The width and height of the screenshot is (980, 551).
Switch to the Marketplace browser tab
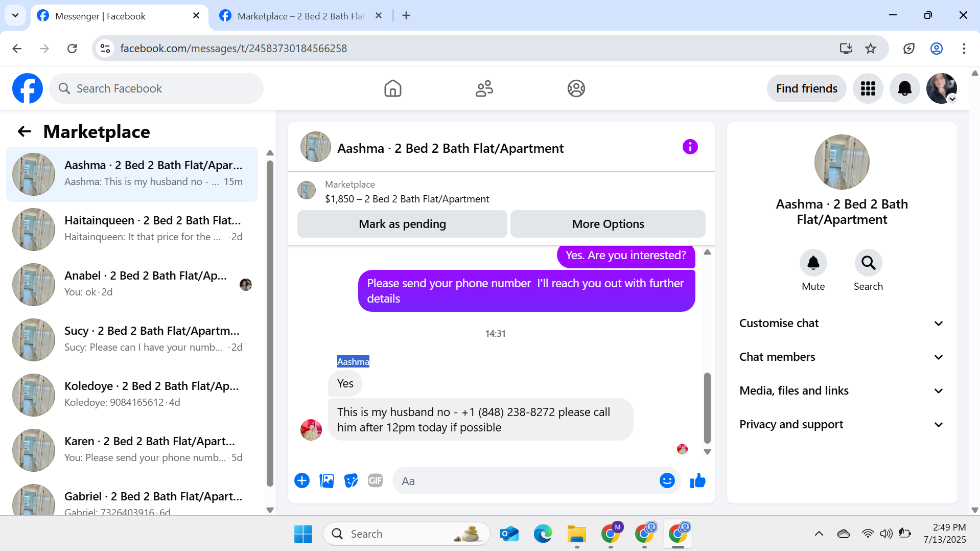[300, 16]
